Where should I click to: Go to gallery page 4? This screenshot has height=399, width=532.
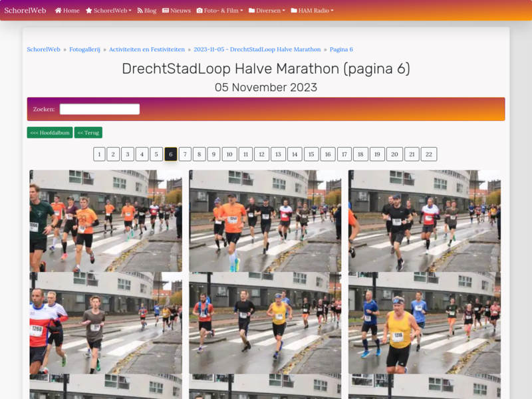[x=142, y=154]
